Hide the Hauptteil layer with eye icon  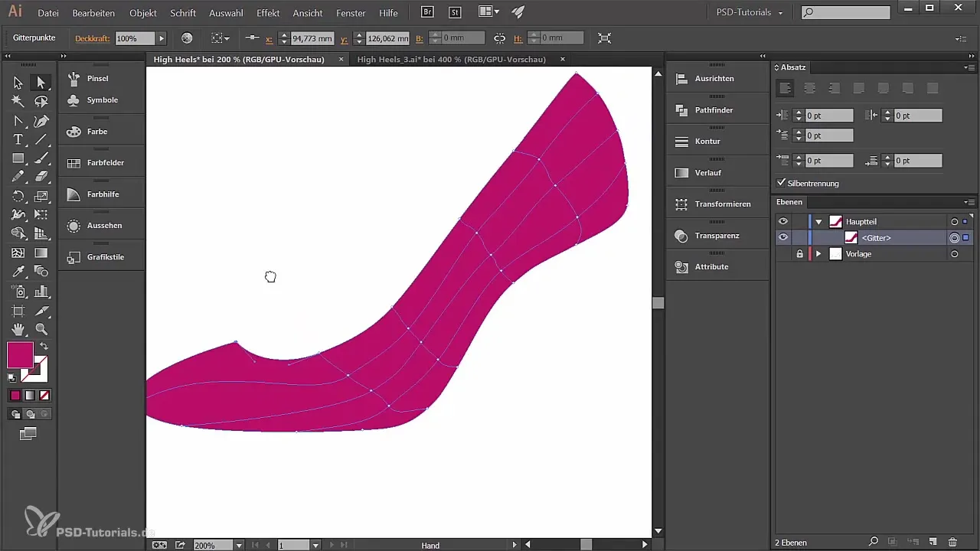pyautogui.click(x=782, y=221)
